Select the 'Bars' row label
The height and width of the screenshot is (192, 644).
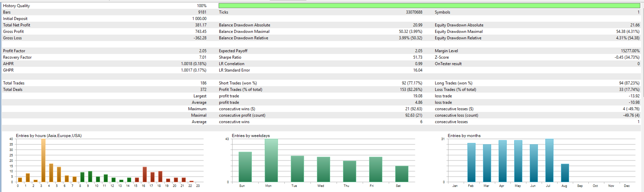pos(7,12)
